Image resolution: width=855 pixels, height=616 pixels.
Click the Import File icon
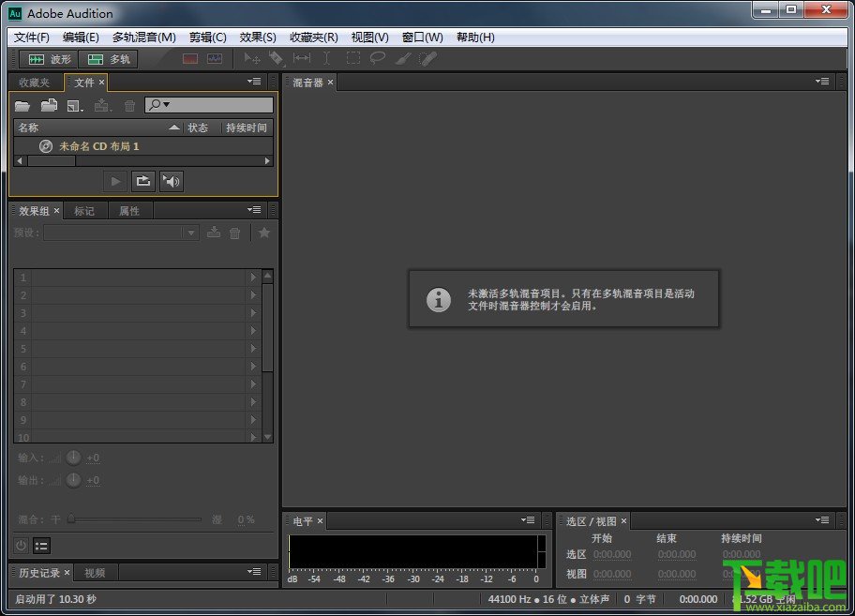(49, 105)
